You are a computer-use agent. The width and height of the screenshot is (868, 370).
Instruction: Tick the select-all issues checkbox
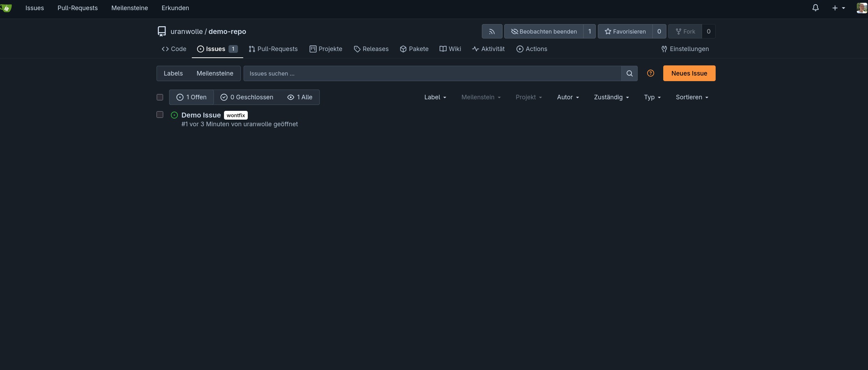pyautogui.click(x=160, y=97)
